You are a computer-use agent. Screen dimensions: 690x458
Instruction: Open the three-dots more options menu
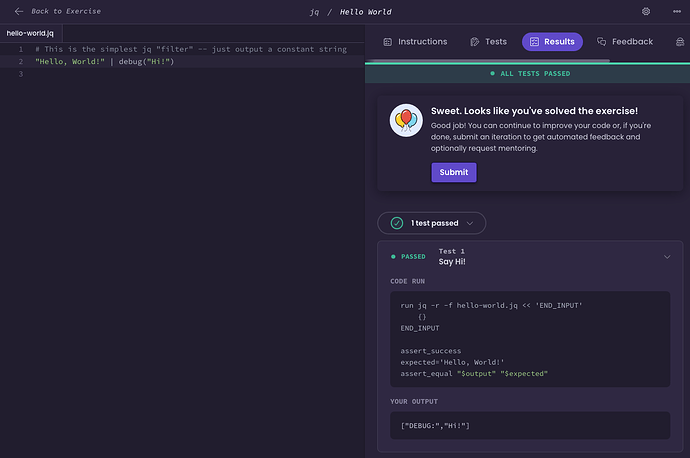(677, 11)
